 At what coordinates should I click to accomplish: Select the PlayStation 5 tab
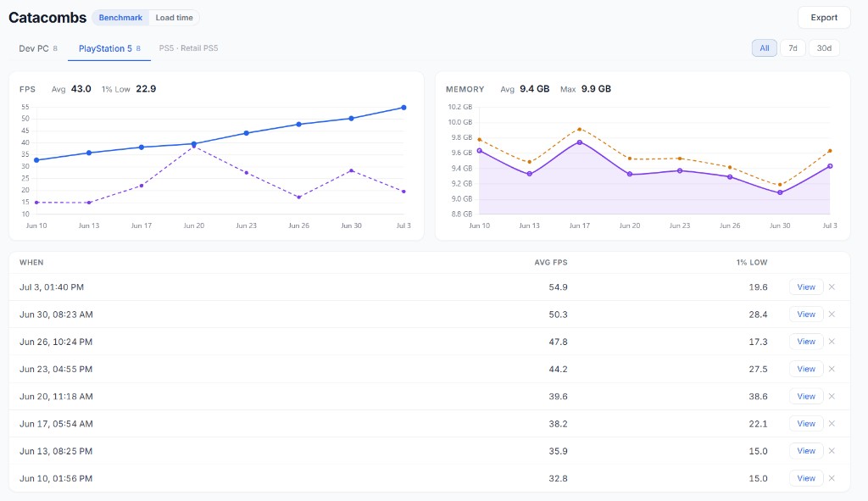click(109, 48)
